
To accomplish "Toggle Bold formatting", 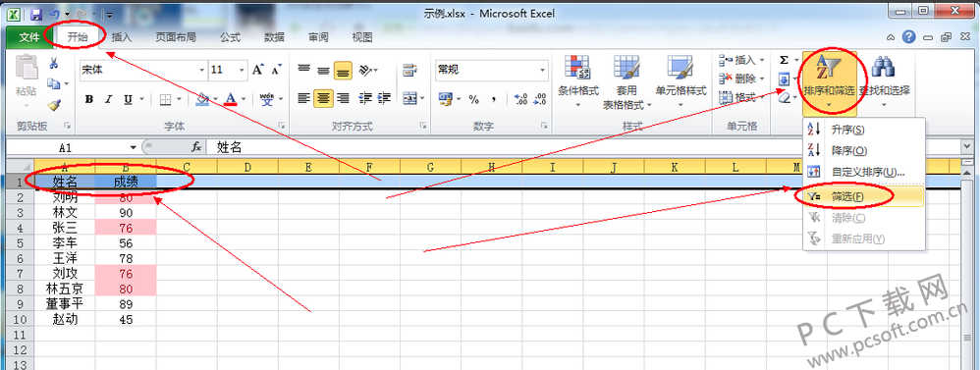I will pos(89,99).
